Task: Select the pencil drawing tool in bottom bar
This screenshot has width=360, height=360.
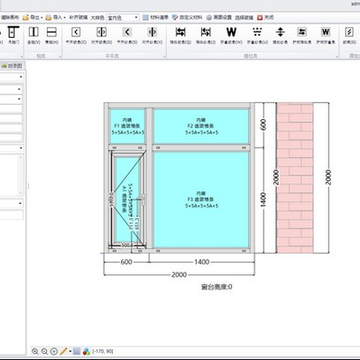Action: [63, 351]
